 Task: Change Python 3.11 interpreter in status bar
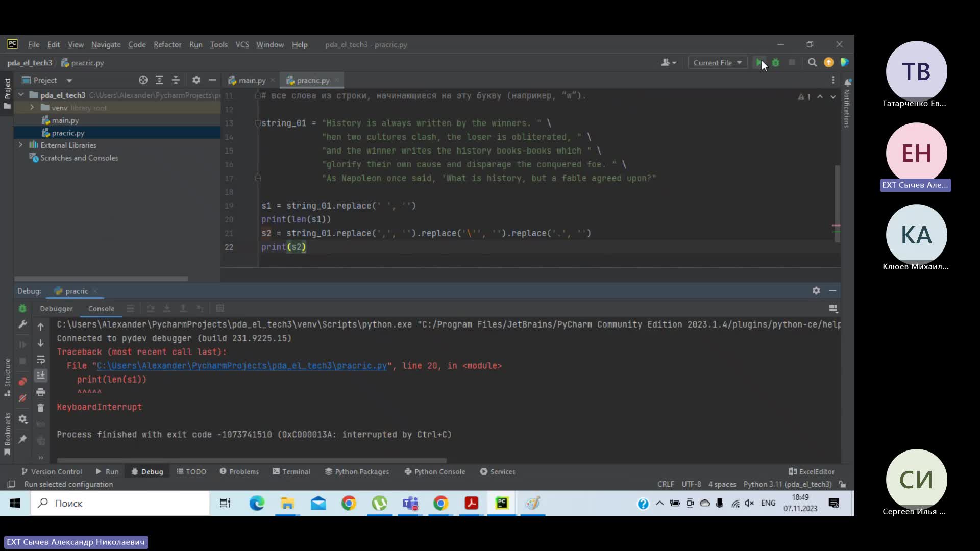click(x=788, y=484)
